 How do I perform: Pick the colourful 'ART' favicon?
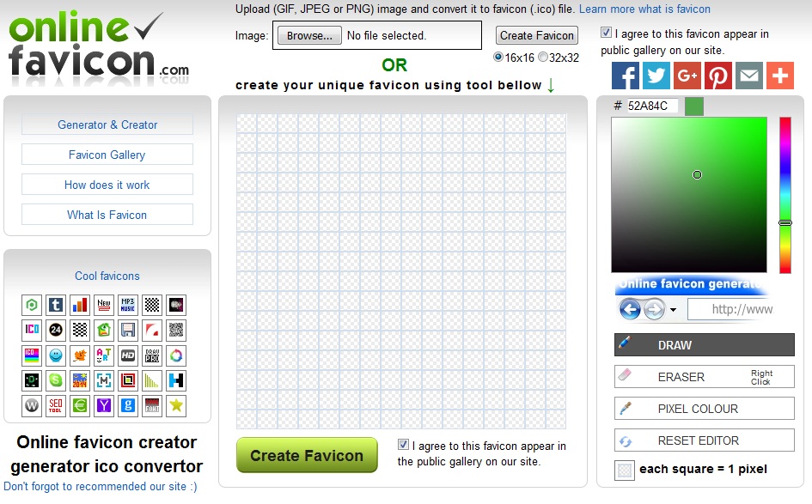point(104,355)
